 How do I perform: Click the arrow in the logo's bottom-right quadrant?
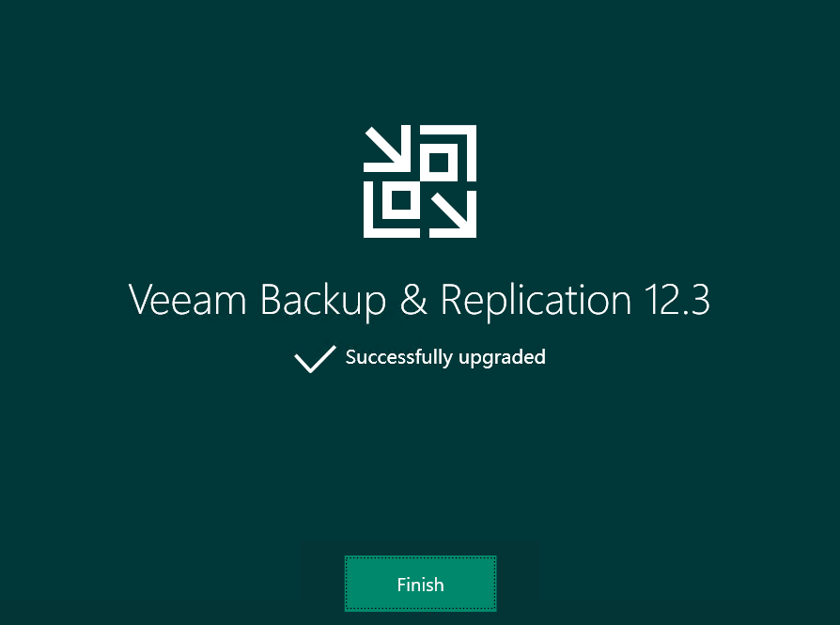tap(453, 214)
